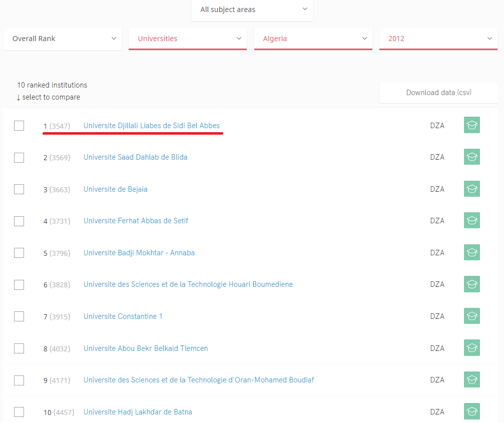Check the box for Universite Djillali Liabes

(19, 126)
